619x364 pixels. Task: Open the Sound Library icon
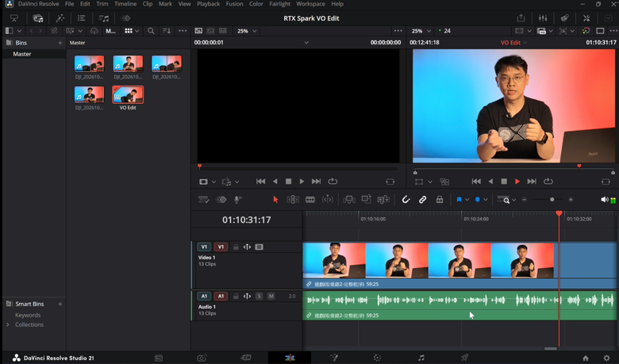103,18
